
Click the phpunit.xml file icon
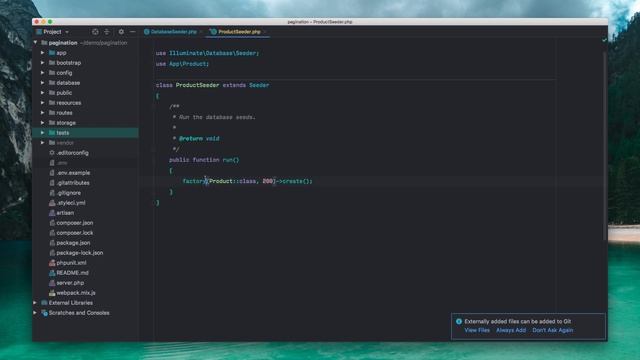(x=52, y=263)
